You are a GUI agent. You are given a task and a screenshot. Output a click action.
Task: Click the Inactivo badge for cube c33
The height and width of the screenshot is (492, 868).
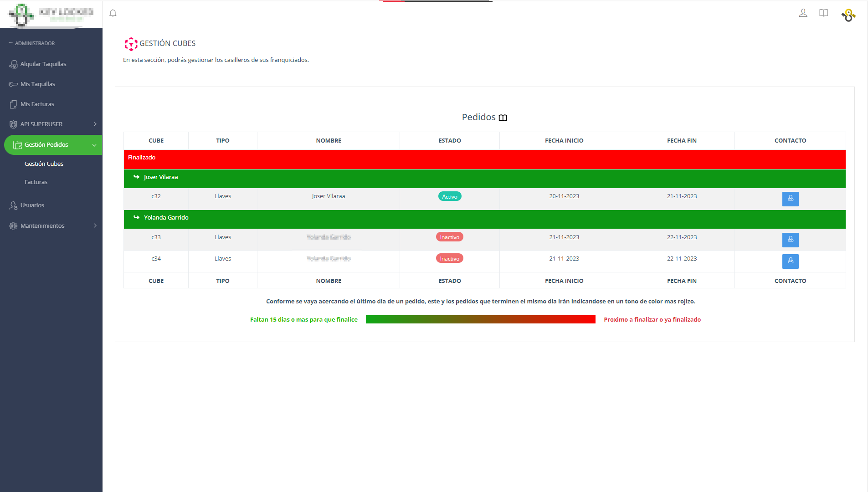pyautogui.click(x=449, y=237)
